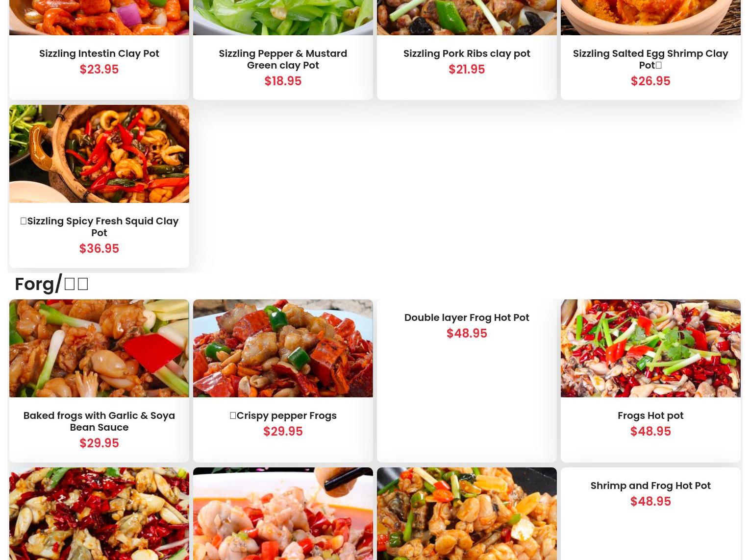Click the pork ribs clay pot photo
This screenshot has width=750, height=560.
click(467, 18)
